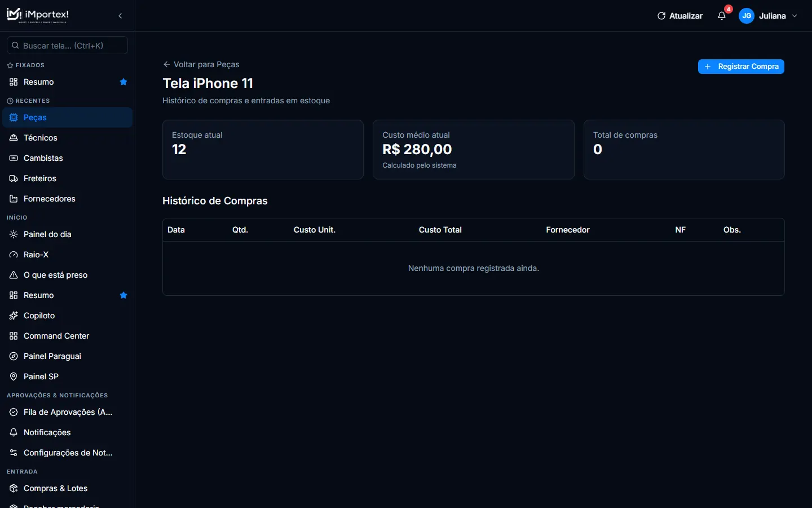This screenshot has height=508, width=812.
Task: Open Compras & Lotes menu item
Action: 67,488
